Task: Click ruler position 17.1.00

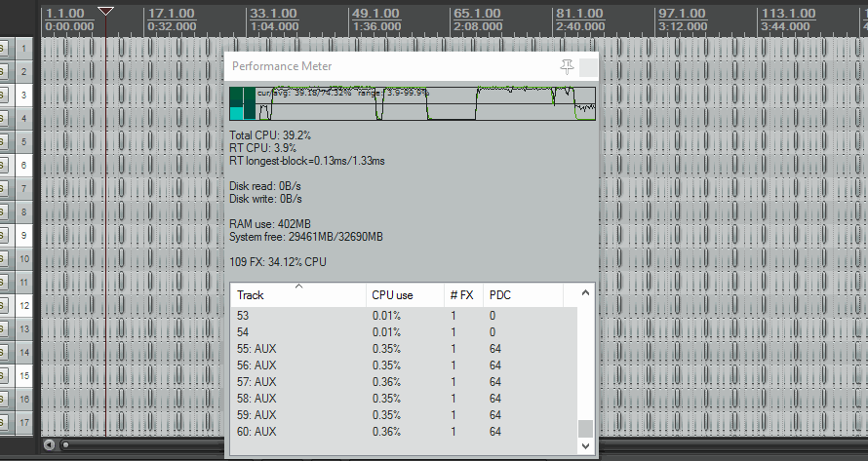Action: 171,14
